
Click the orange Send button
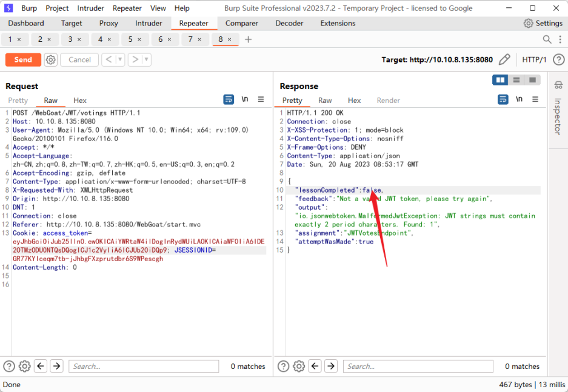pos(23,60)
